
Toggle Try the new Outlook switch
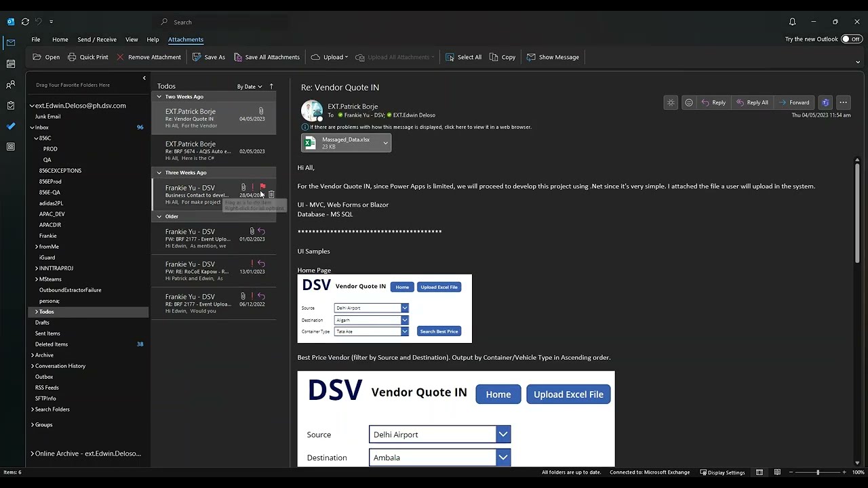coord(850,39)
